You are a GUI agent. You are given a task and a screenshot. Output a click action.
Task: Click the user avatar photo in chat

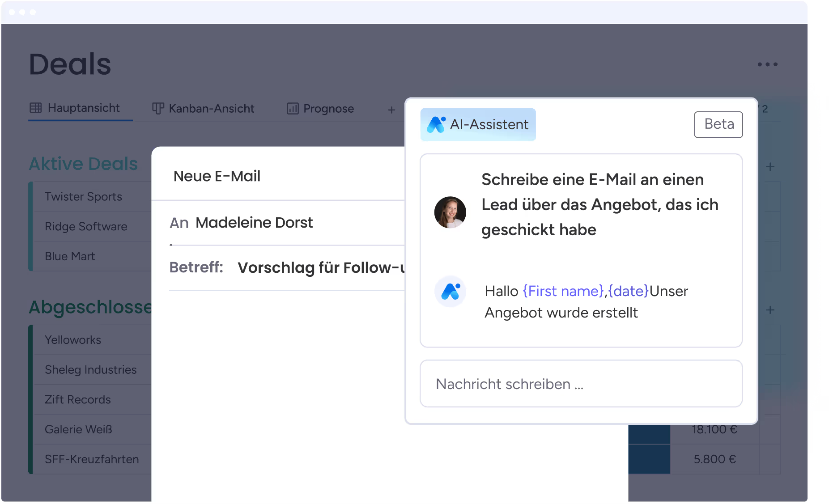pos(450,212)
